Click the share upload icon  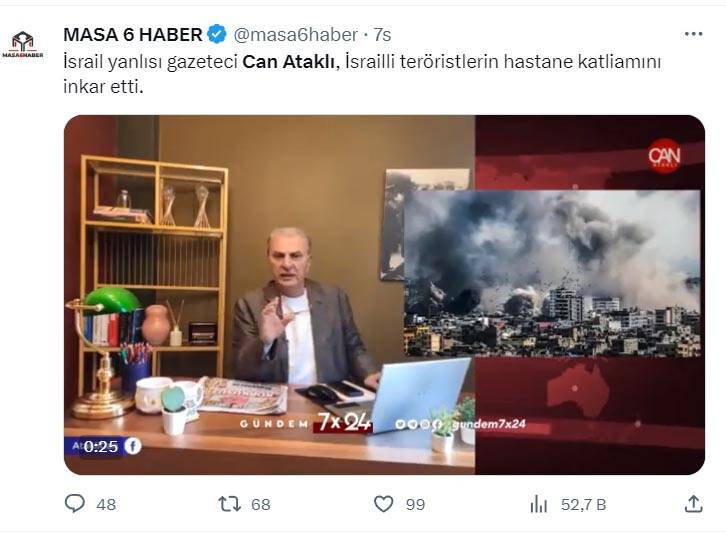pyautogui.click(x=693, y=503)
